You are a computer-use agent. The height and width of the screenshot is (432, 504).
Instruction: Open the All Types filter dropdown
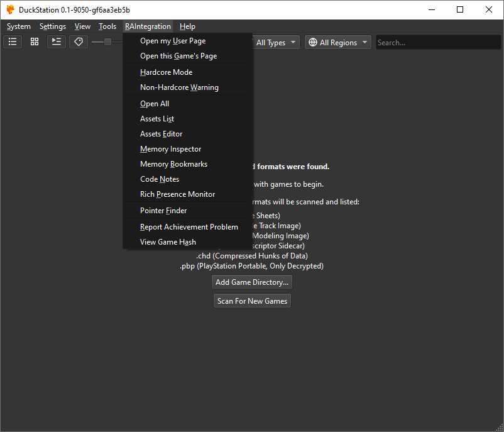[275, 42]
